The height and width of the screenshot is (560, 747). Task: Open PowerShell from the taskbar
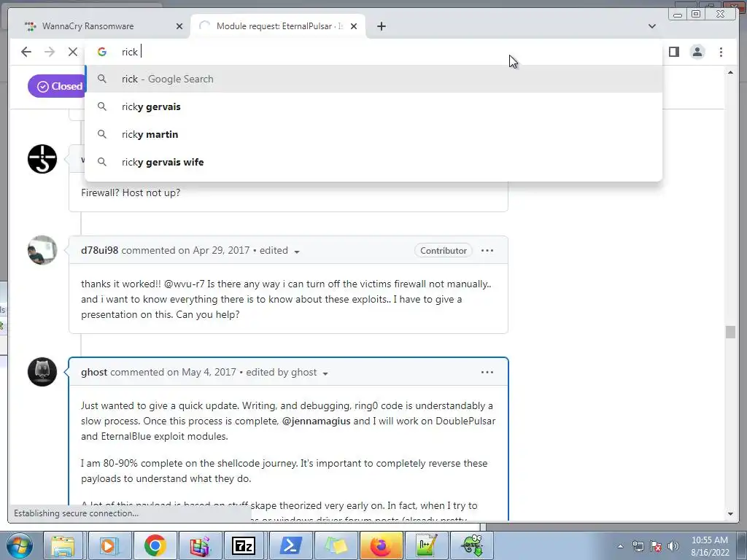290,545
